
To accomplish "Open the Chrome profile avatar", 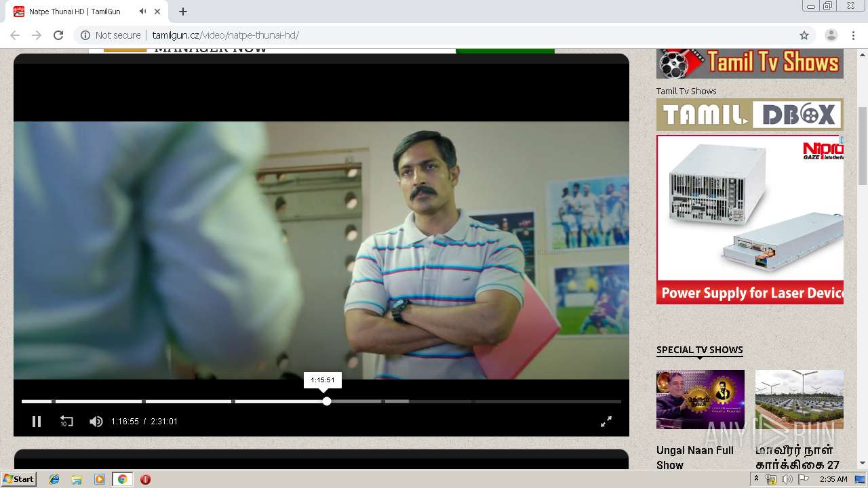I will point(831,35).
